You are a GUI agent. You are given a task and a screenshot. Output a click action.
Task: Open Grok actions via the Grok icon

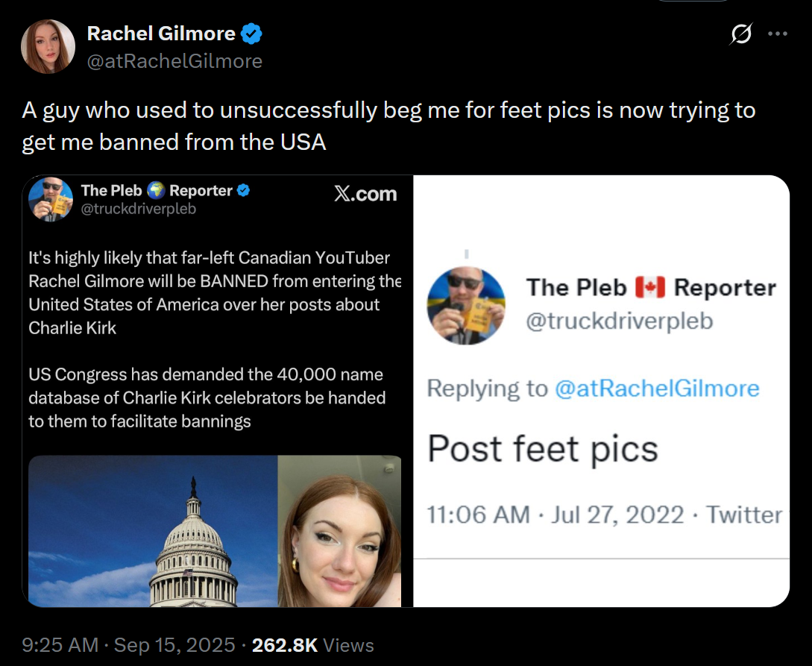(742, 34)
